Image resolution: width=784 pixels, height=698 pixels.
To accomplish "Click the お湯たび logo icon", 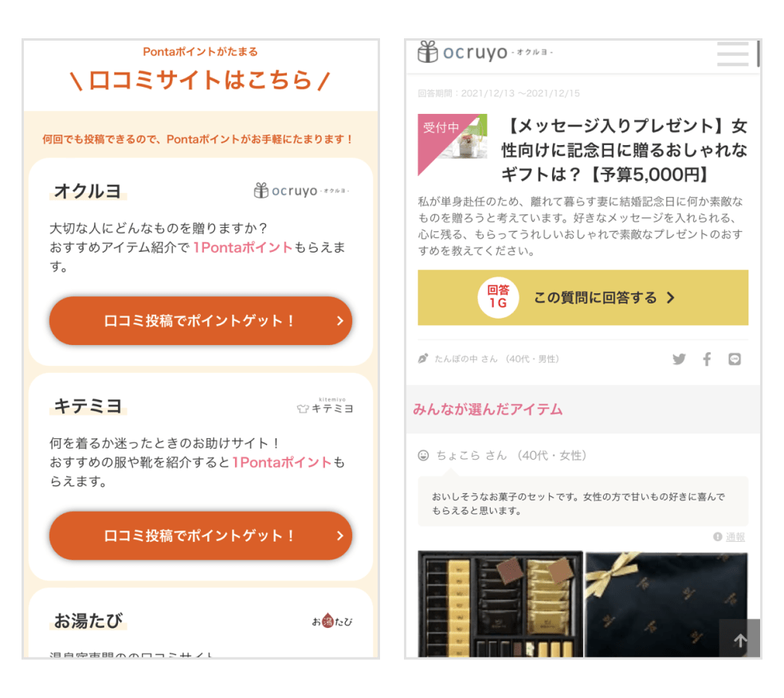I will pos(332,621).
